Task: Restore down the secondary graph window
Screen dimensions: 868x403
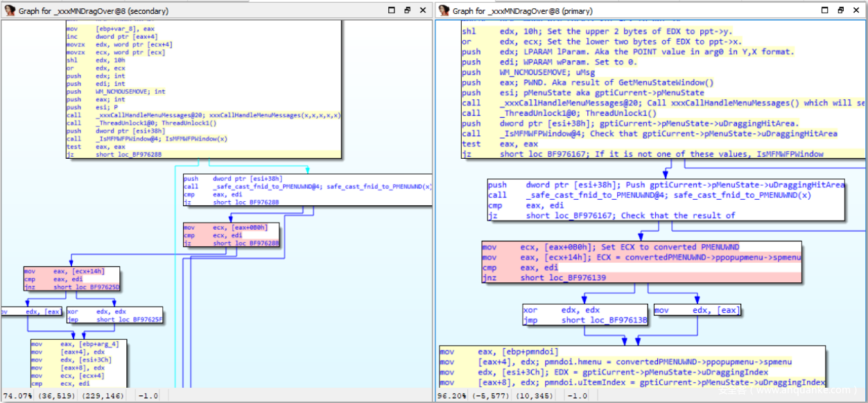Action: (x=408, y=10)
